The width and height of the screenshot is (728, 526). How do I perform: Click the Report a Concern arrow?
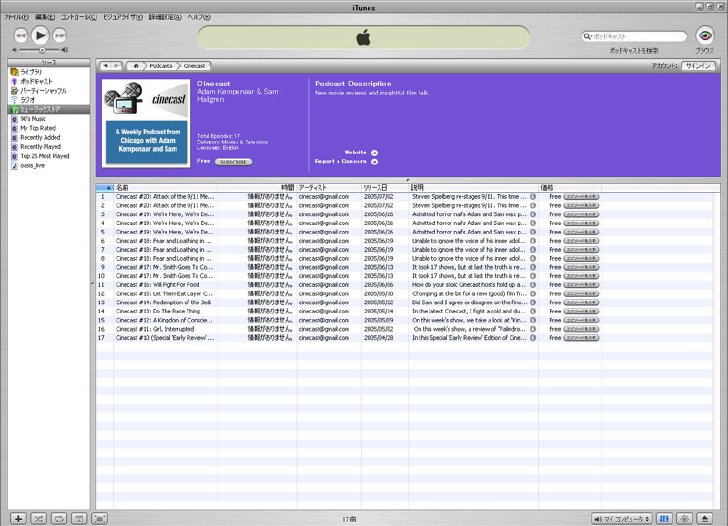[x=374, y=162]
